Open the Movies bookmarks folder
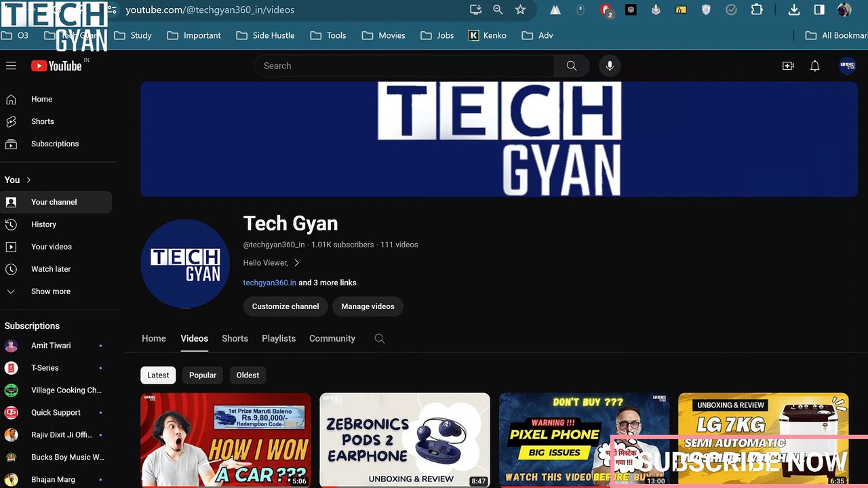Image resolution: width=868 pixels, height=488 pixels. pos(384,35)
